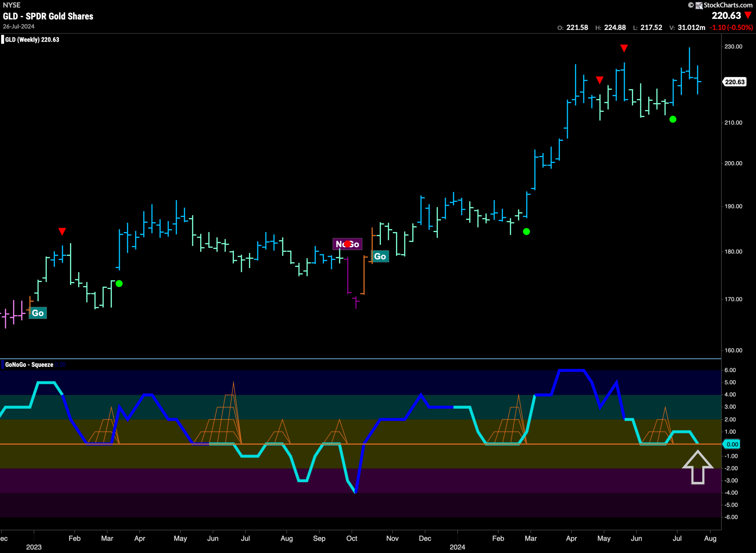Click the white up arrow annotation
The image size is (756, 553).
[x=698, y=467]
